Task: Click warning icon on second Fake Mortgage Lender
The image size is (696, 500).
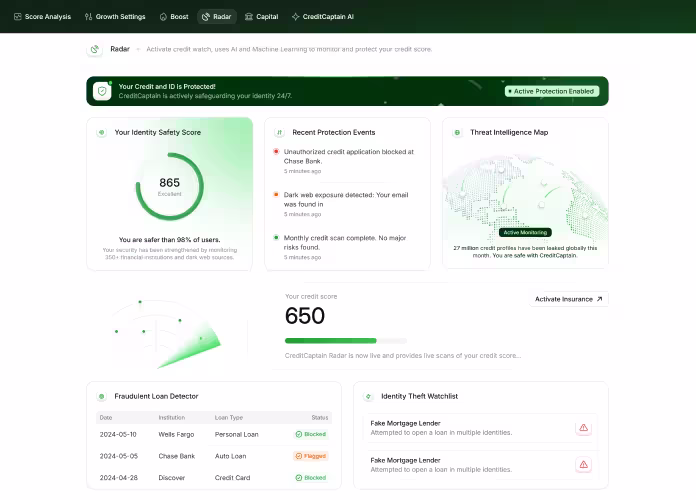Action: click(x=583, y=464)
